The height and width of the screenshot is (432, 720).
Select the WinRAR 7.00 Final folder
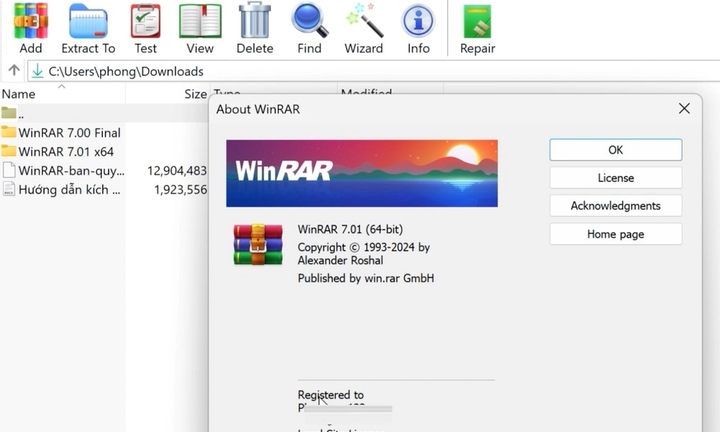tap(69, 132)
